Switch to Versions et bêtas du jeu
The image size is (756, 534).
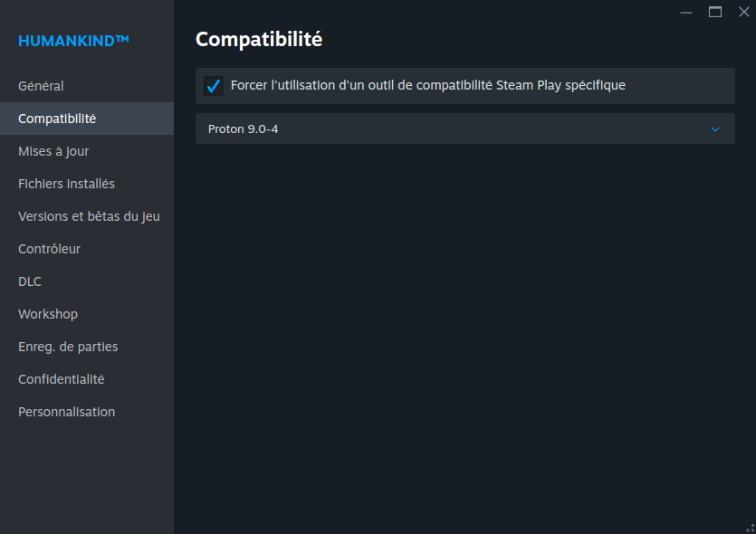point(87,216)
